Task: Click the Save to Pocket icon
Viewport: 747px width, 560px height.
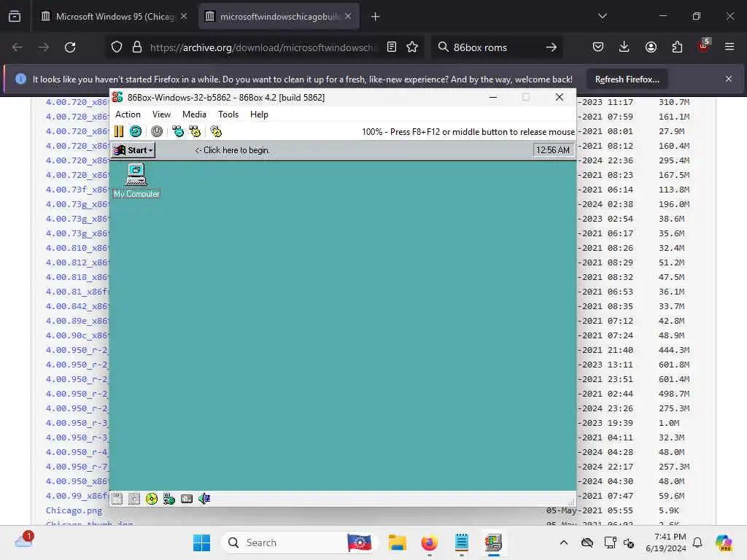Action: click(598, 47)
